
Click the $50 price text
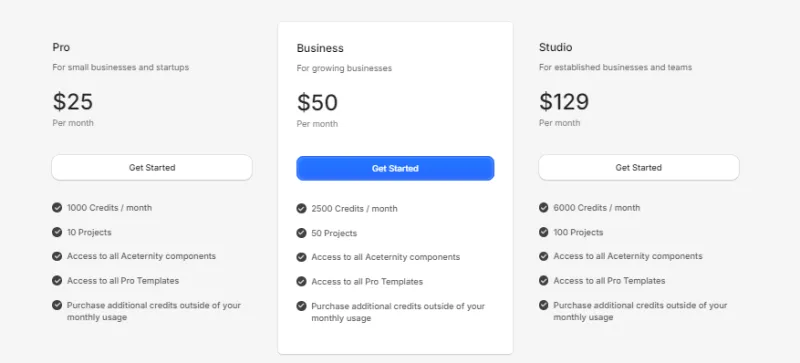point(317,103)
